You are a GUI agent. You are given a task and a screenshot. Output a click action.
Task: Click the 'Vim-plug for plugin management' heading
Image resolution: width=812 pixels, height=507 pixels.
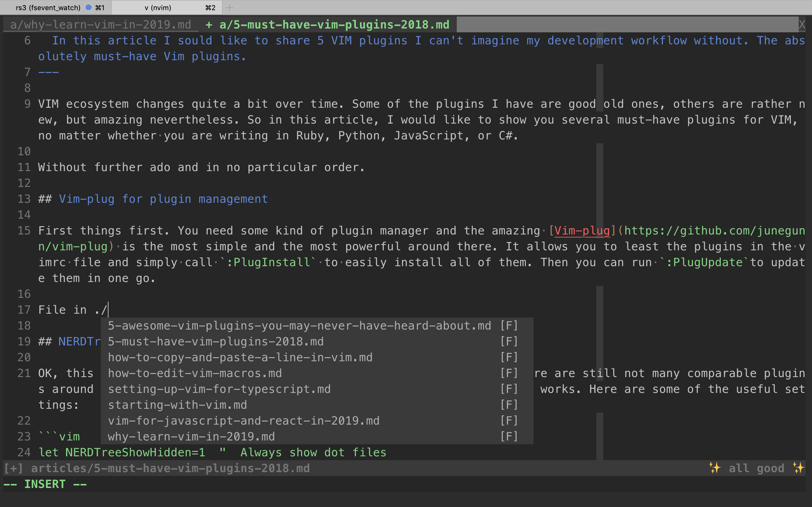pyautogui.click(x=163, y=199)
